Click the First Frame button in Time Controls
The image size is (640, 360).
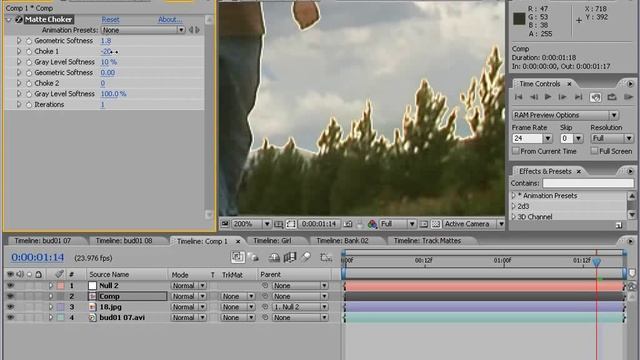coord(518,97)
